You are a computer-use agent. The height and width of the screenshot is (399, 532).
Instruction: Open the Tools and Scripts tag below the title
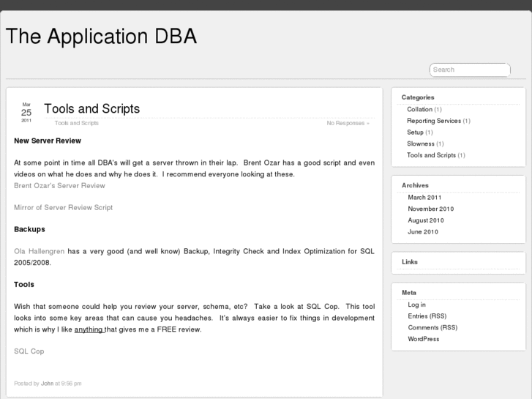[x=77, y=123]
